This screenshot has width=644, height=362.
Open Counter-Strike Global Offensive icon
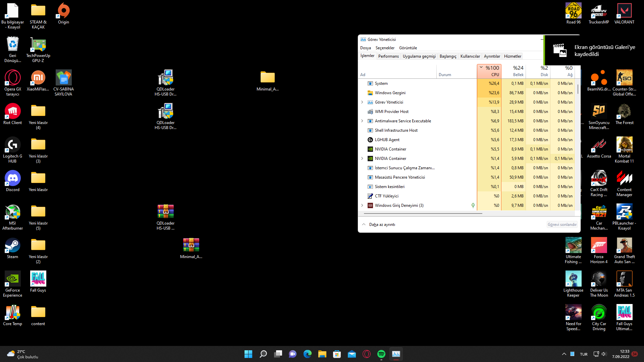pyautogui.click(x=624, y=83)
